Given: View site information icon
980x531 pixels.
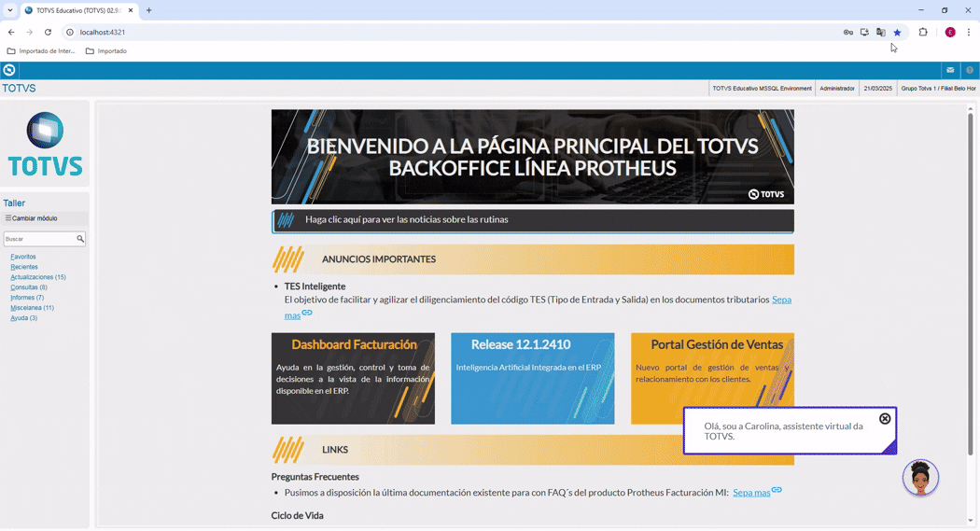Looking at the screenshot, I should [x=70, y=33].
